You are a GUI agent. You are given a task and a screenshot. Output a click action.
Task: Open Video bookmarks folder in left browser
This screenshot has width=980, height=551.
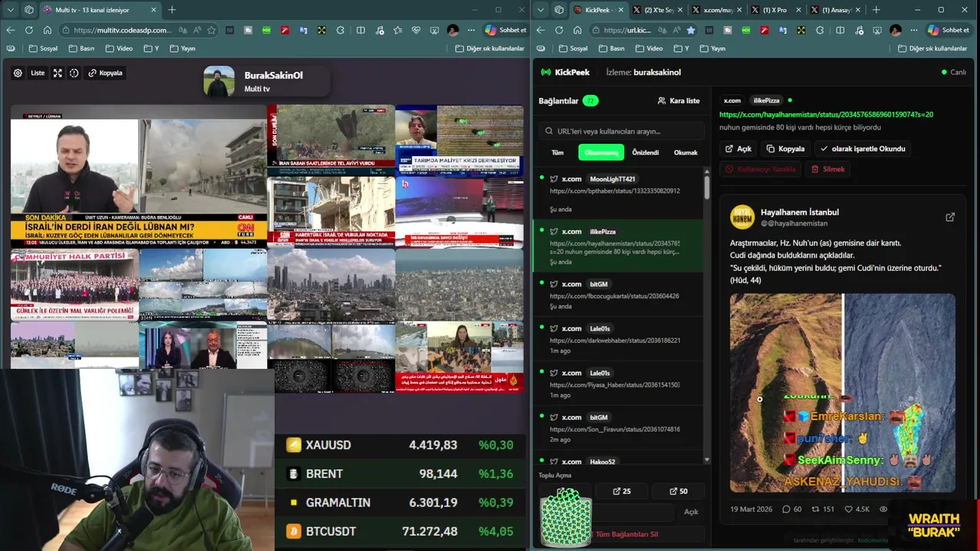click(119, 48)
